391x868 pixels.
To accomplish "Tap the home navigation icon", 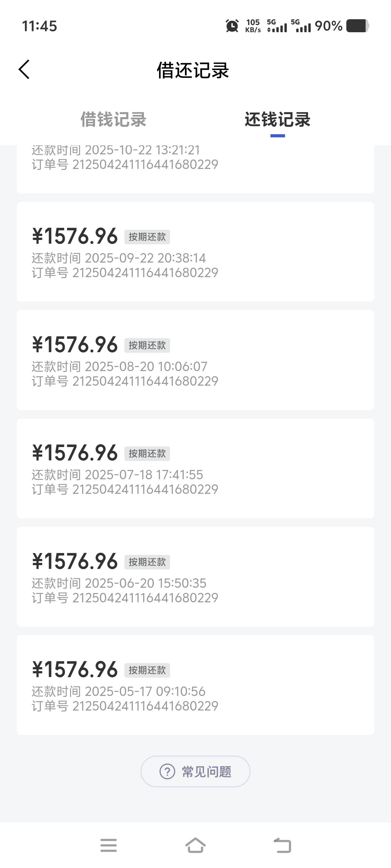I will click(x=195, y=845).
